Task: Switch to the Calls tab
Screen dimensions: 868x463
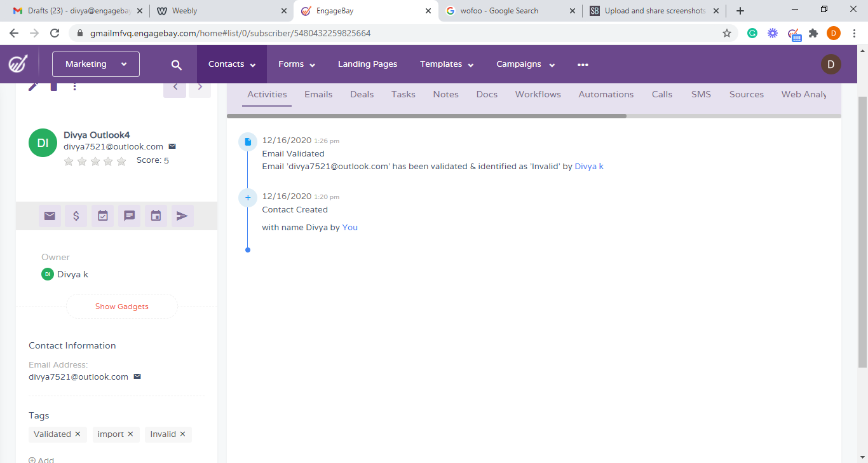Action: [662, 94]
